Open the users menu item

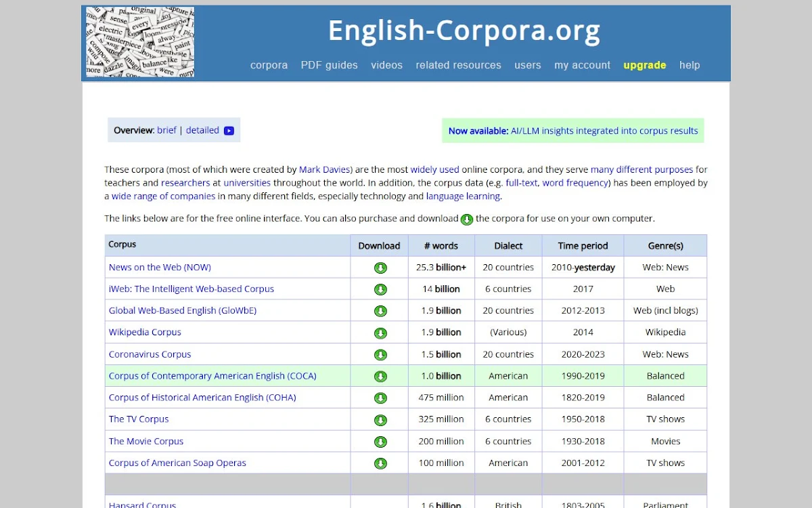coord(528,65)
